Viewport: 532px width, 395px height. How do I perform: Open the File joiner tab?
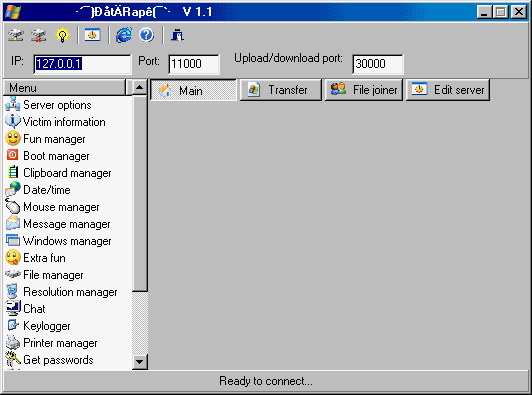coord(364,90)
